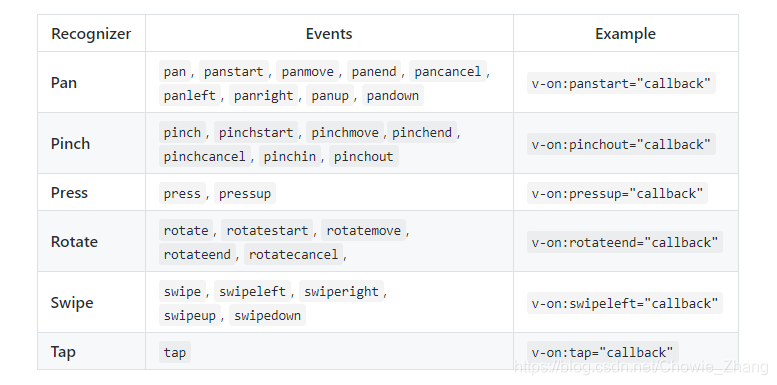
Task: Click the v-on:panstart callback example
Action: [621, 83]
